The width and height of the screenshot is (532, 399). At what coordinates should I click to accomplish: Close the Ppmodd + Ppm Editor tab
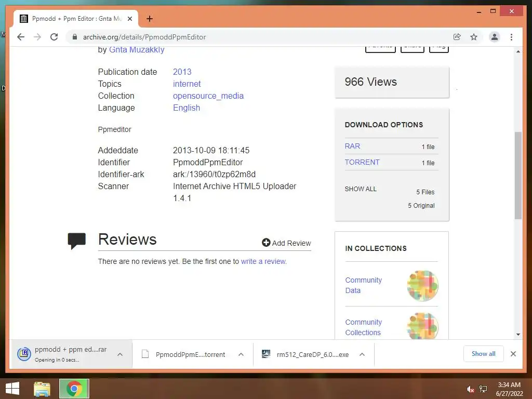pyautogui.click(x=129, y=19)
